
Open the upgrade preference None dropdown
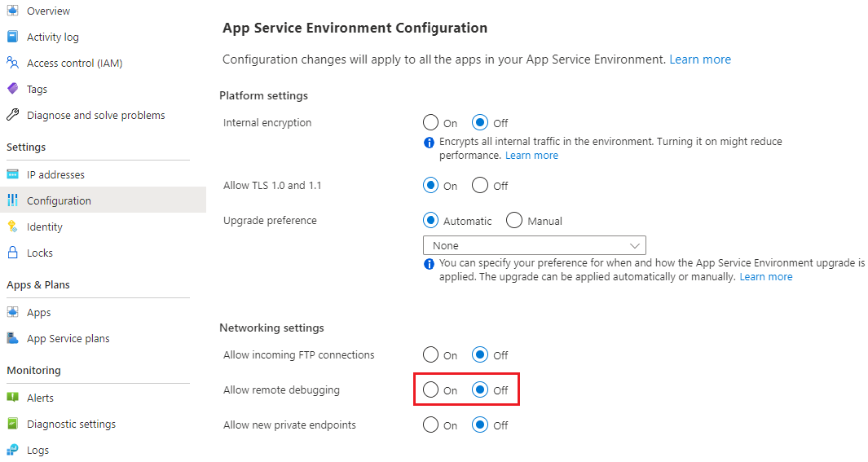pos(534,245)
